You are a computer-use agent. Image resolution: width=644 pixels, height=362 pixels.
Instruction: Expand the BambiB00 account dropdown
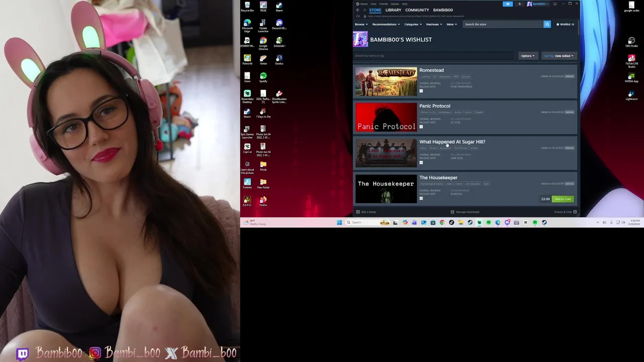point(537,4)
